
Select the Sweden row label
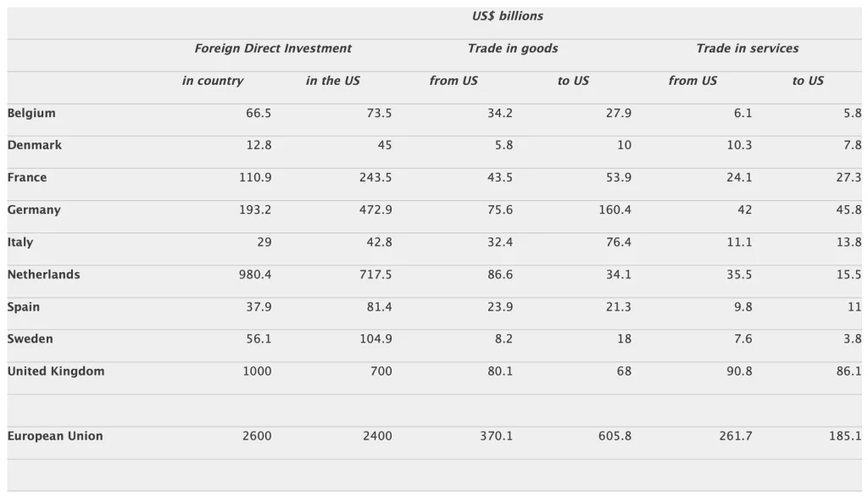31,338
